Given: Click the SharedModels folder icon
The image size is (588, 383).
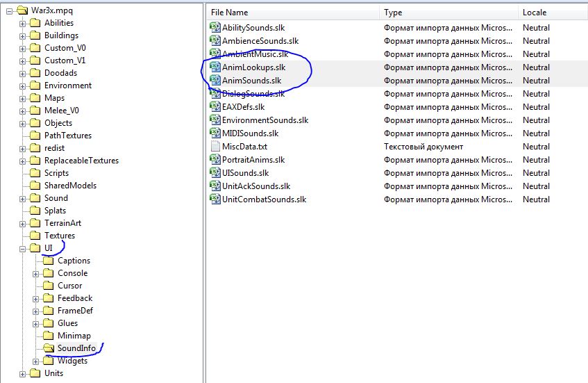Looking at the screenshot, I should point(35,186).
